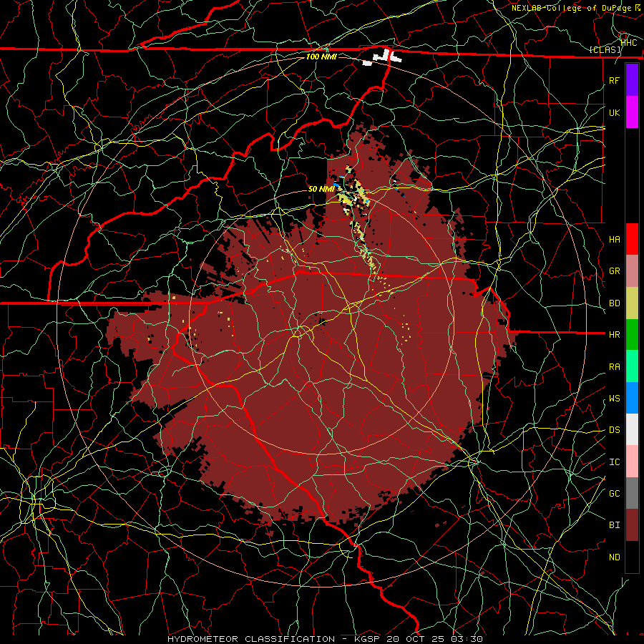Image resolution: width=644 pixels, height=644 pixels.
Task: Click the HA legend label
Action: [x=615, y=239]
